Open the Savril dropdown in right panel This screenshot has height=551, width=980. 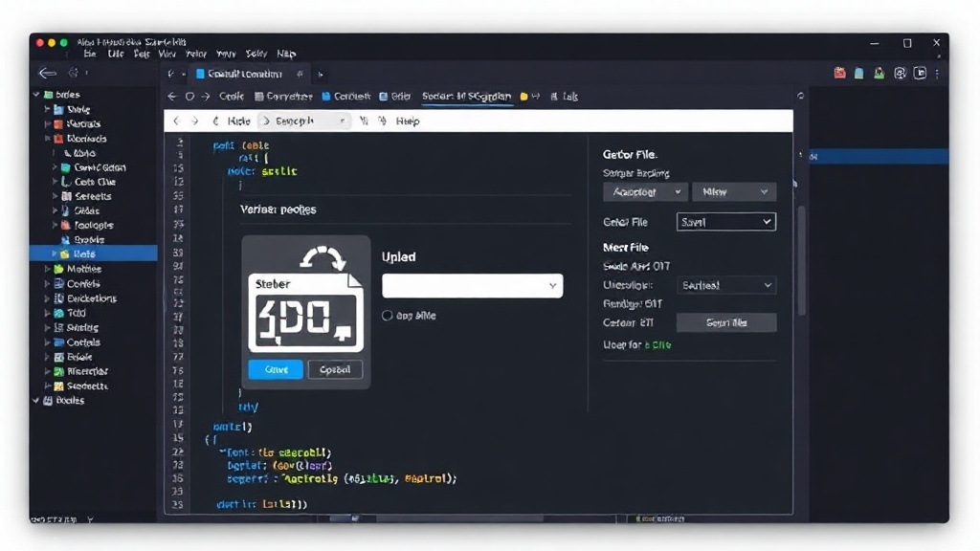(x=725, y=222)
